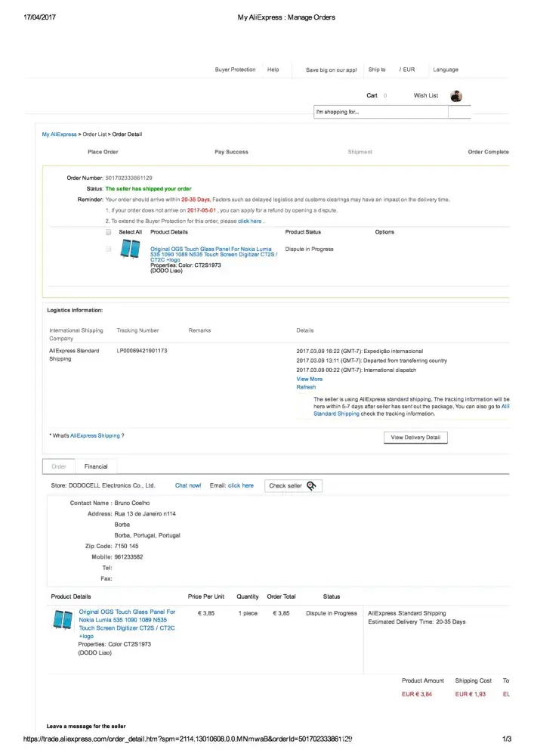Click the Pay Success progress step

231,152
